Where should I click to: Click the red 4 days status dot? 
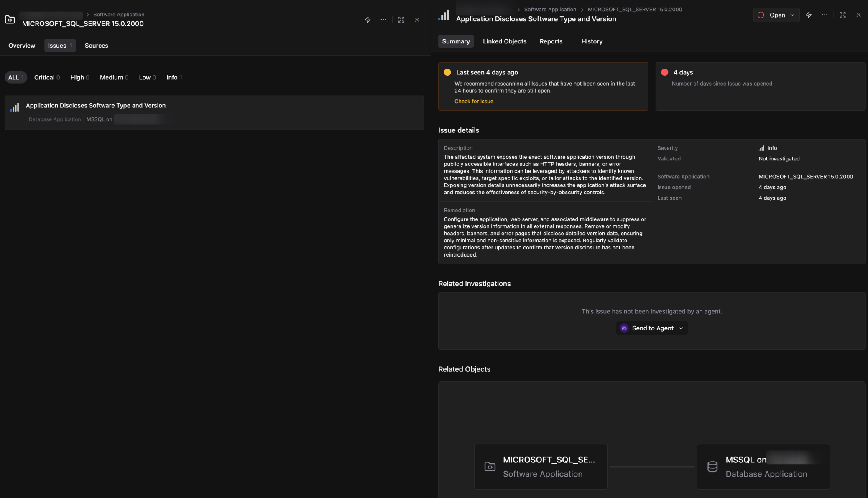click(664, 72)
